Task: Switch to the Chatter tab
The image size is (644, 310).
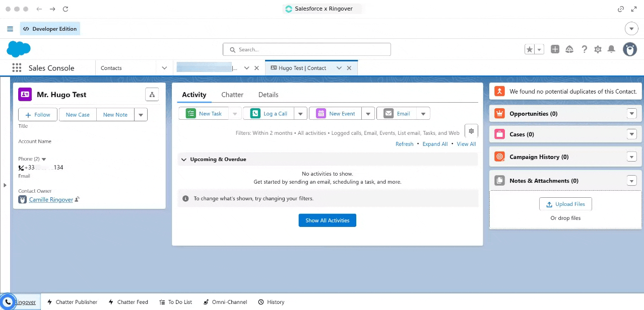Action: (x=232, y=95)
